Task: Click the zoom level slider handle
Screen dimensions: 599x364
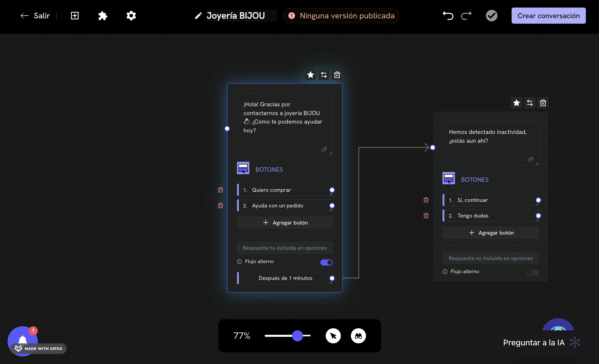Action: tap(297, 336)
